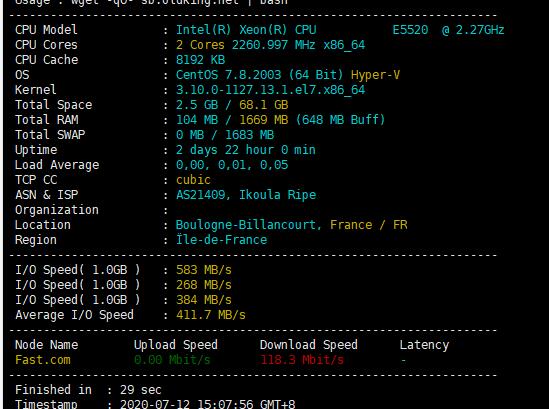Viewport: 549px width, 409px height.
Task: Click the 'E5520' processor number
Action: (410, 30)
